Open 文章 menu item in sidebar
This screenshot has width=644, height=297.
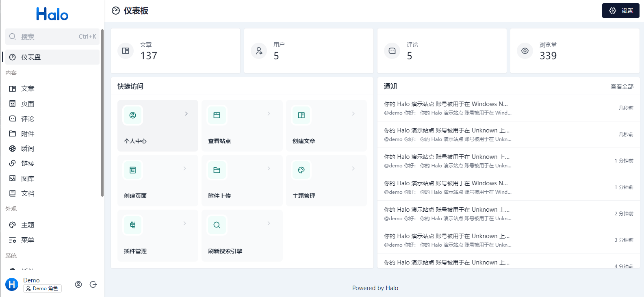click(52, 89)
